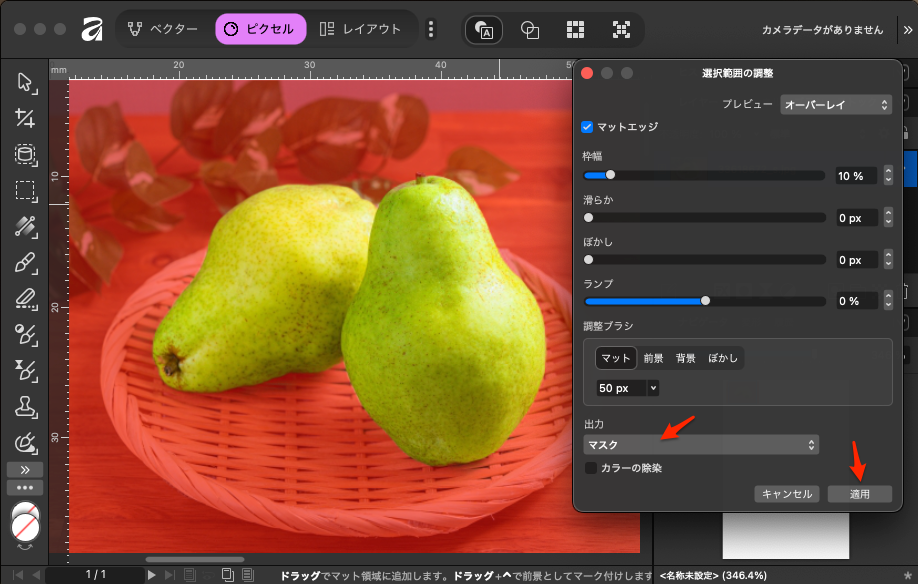
Task: Expand hidden tools with double-chevron button
Action: tap(25, 469)
